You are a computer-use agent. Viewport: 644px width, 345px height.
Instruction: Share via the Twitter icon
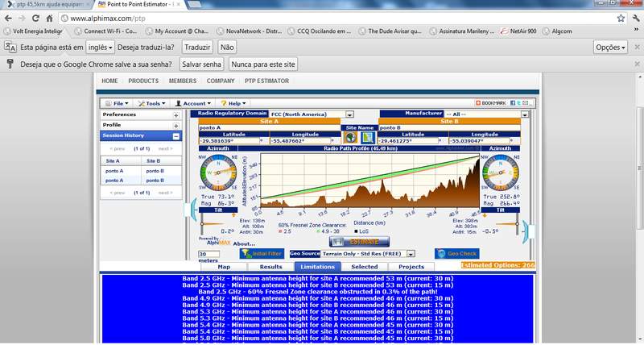(x=518, y=103)
